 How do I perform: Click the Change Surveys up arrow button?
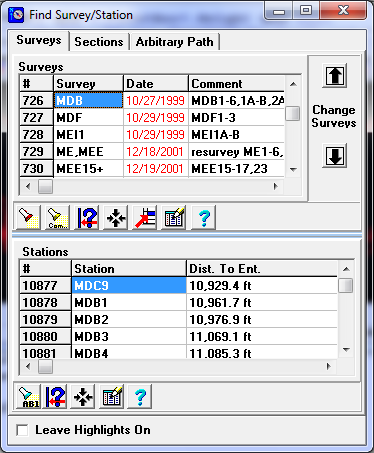point(335,76)
